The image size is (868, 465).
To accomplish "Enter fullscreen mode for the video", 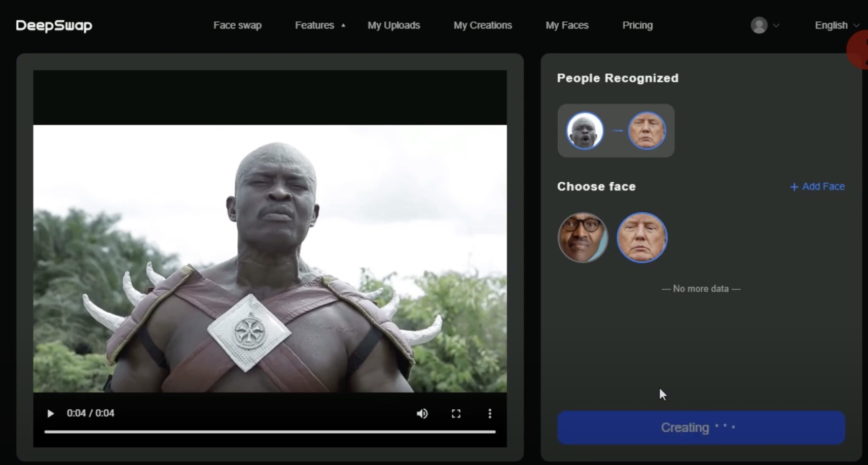I will (x=456, y=414).
